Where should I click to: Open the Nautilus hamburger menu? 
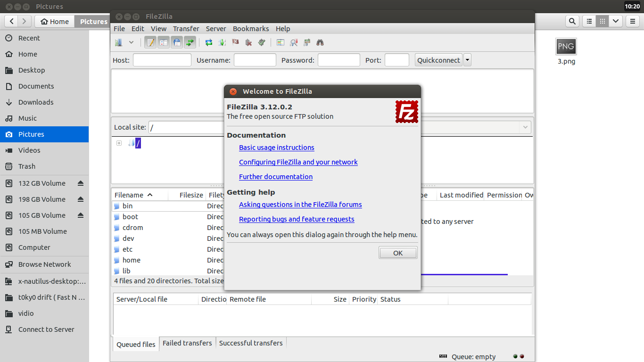click(632, 21)
